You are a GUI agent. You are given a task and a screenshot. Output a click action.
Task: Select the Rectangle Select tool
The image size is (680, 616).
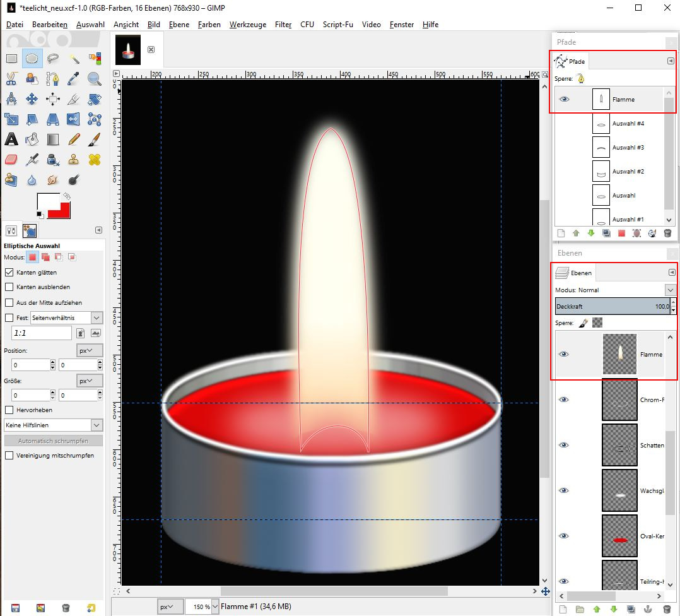coord(11,59)
